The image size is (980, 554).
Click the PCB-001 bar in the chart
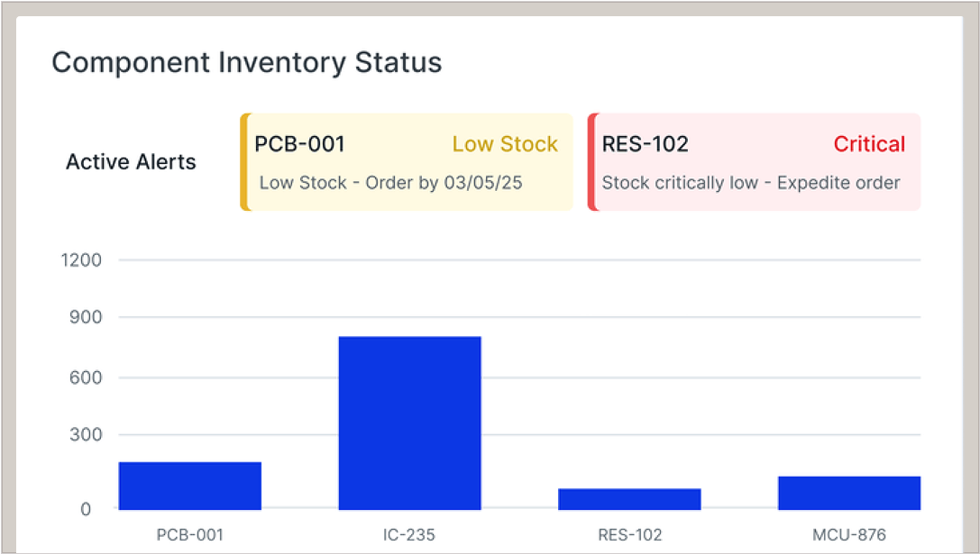pyautogui.click(x=190, y=486)
